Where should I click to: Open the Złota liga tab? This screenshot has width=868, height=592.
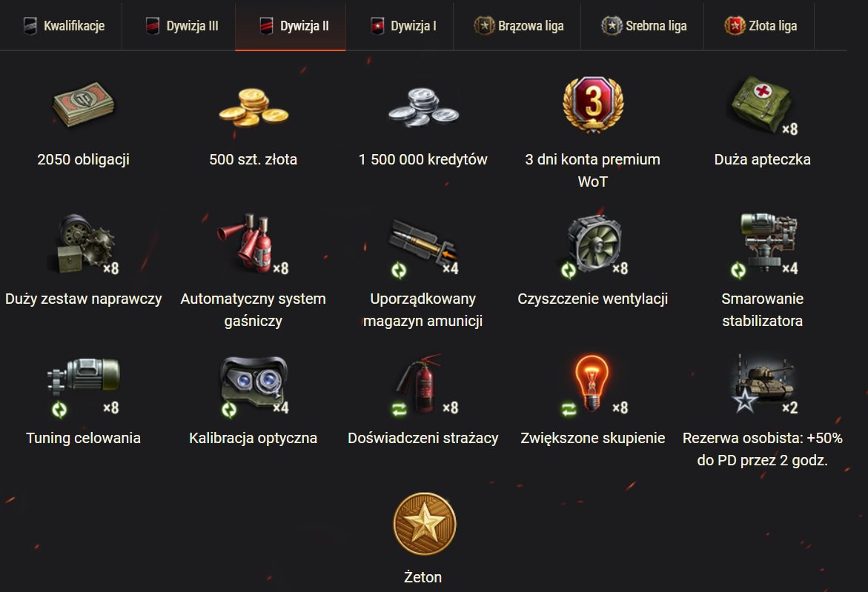[x=760, y=26]
